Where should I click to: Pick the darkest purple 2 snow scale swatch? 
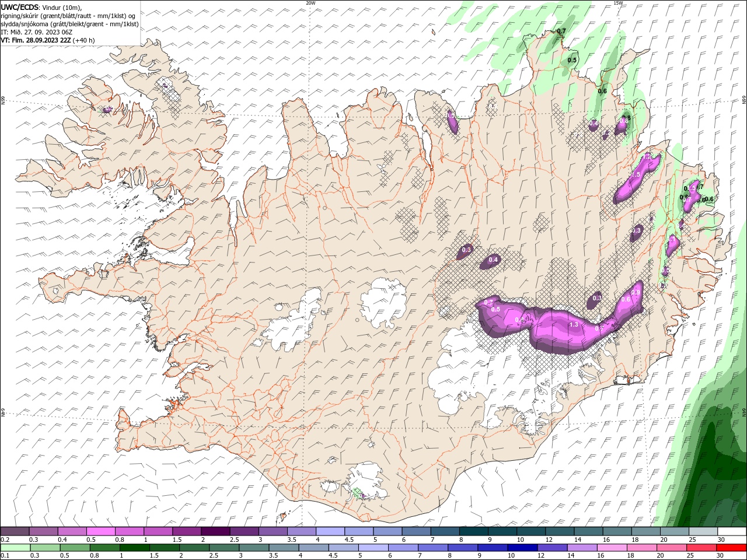[x=215, y=531]
